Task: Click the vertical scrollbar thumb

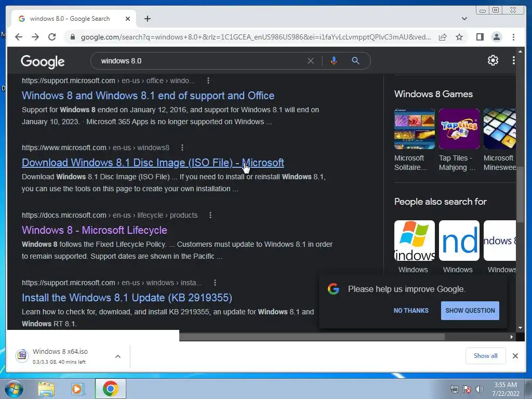Action: pos(521,194)
